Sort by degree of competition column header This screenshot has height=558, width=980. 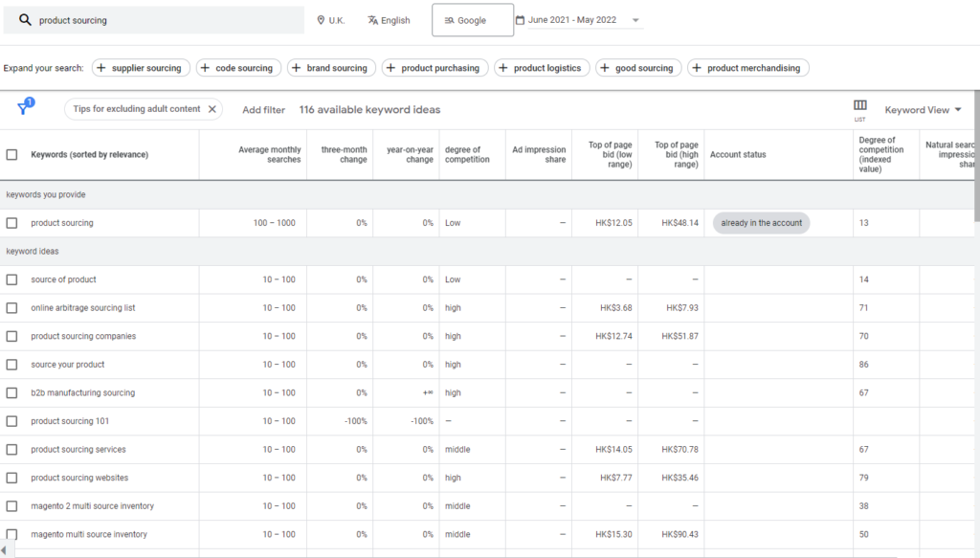point(467,154)
